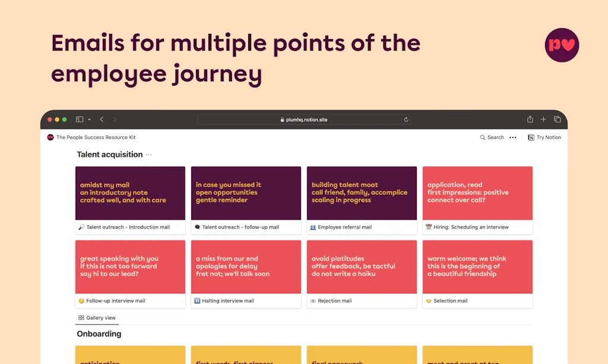The width and height of the screenshot is (608, 364).
Task: Click the back navigation arrow
Action: (101, 119)
